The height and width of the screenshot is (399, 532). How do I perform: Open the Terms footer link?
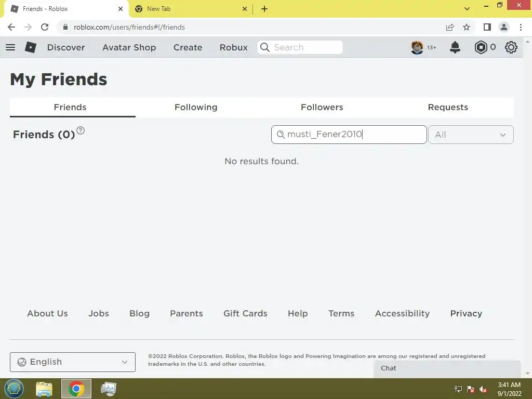tap(341, 313)
